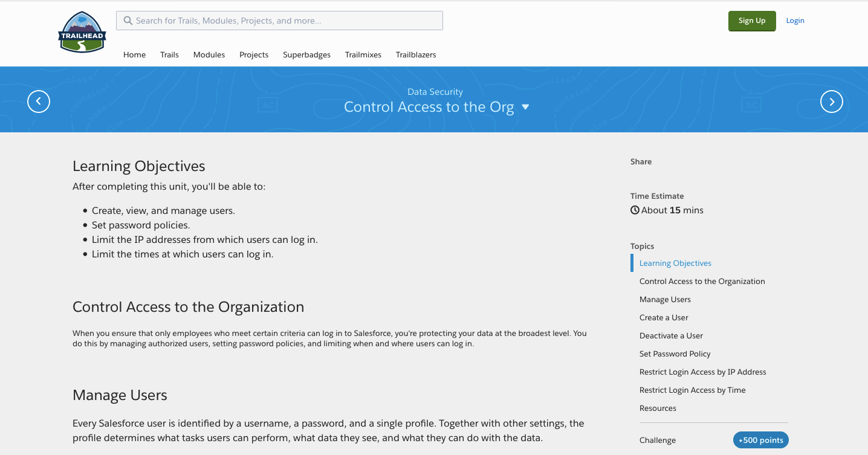The image size is (868, 455).
Task: Open the Trails menu item
Action: coord(169,54)
